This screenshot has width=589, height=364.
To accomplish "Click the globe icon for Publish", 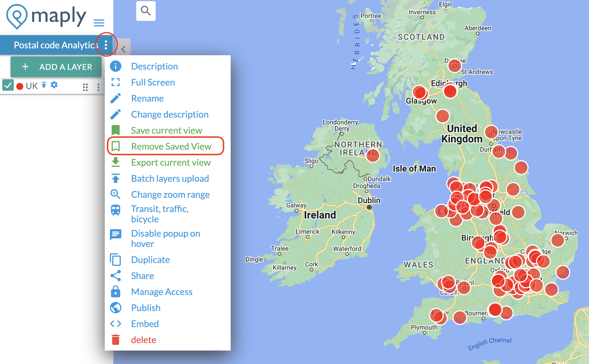I will 116,308.
